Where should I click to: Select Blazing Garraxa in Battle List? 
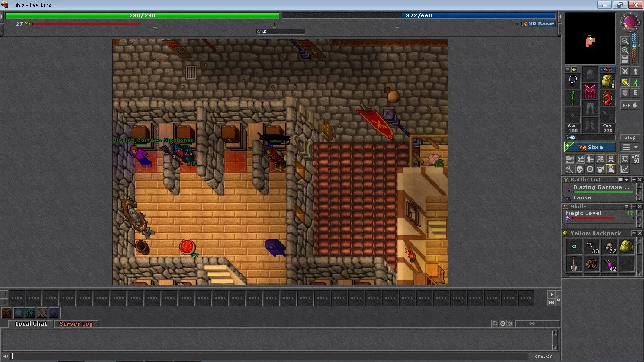(x=600, y=189)
